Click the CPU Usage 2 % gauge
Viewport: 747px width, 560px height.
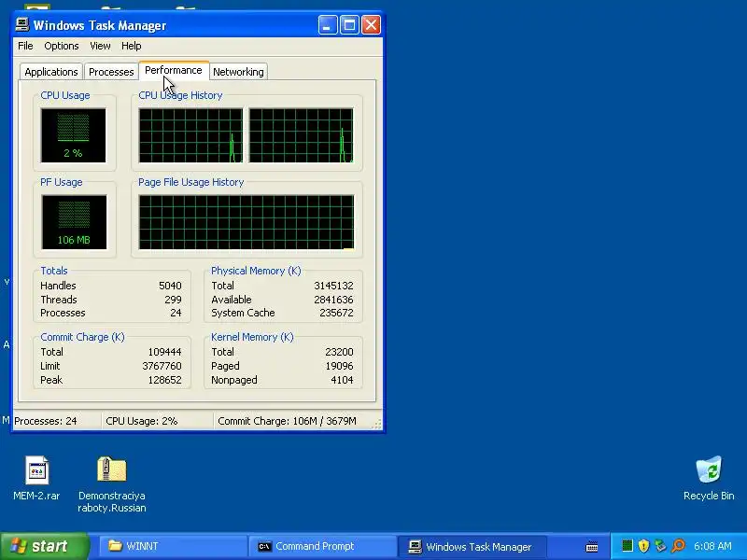(74, 135)
